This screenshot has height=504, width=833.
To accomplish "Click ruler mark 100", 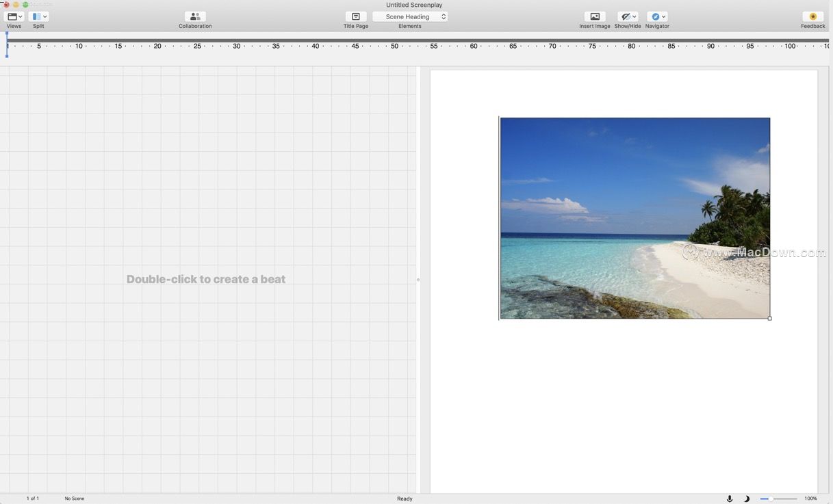I will coord(790,46).
